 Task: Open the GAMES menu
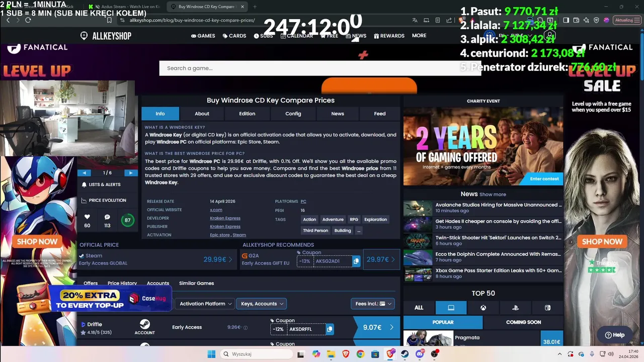coord(203,36)
